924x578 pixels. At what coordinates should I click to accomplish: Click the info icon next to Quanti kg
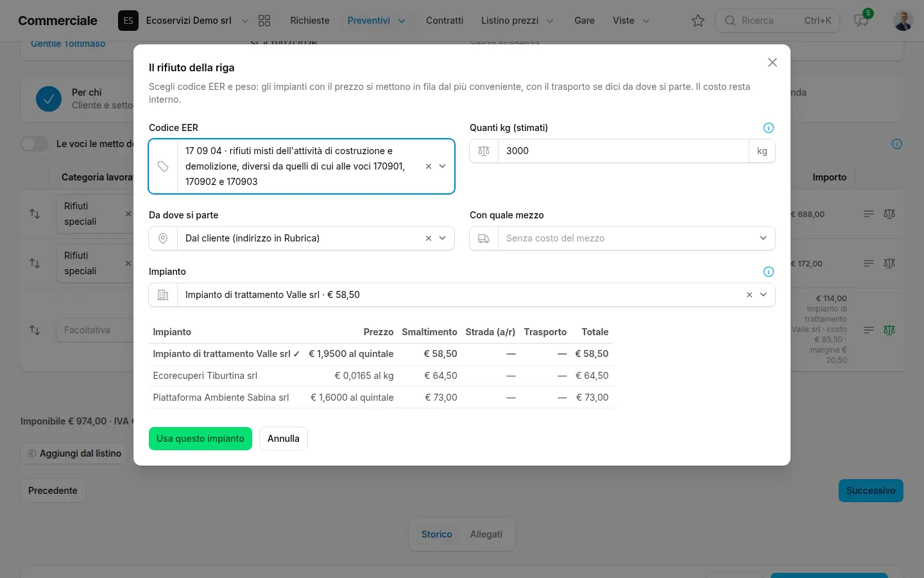pos(769,128)
